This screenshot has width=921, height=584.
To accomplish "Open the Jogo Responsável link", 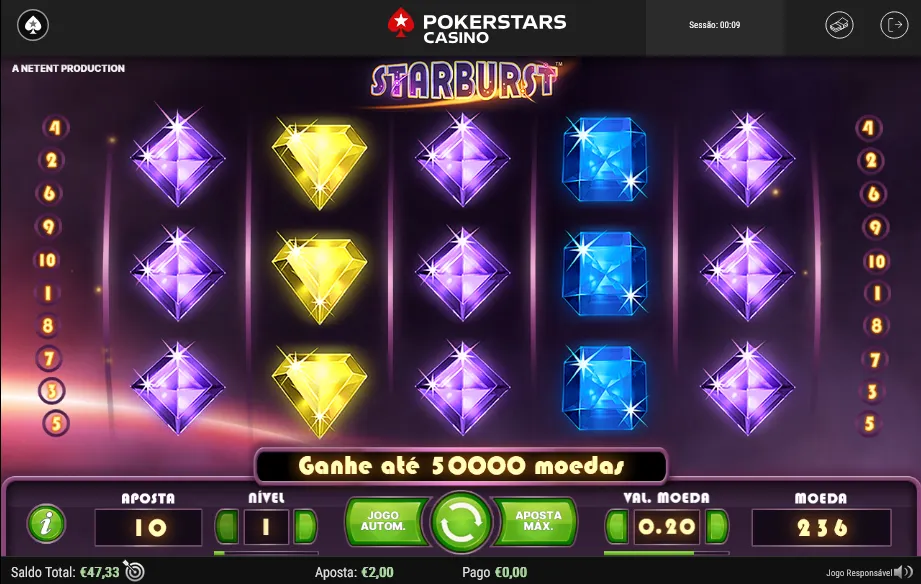I will [x=859, y=573].
